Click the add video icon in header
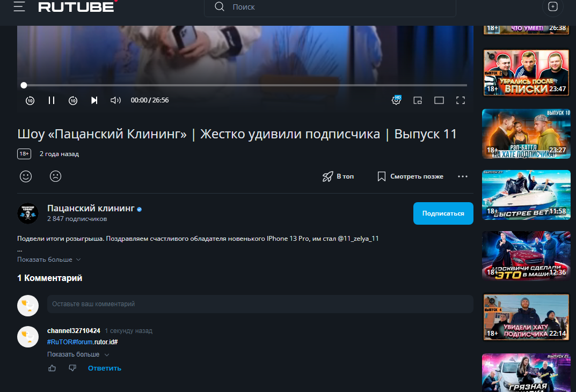576x392 pixels. tap(552, 6)
